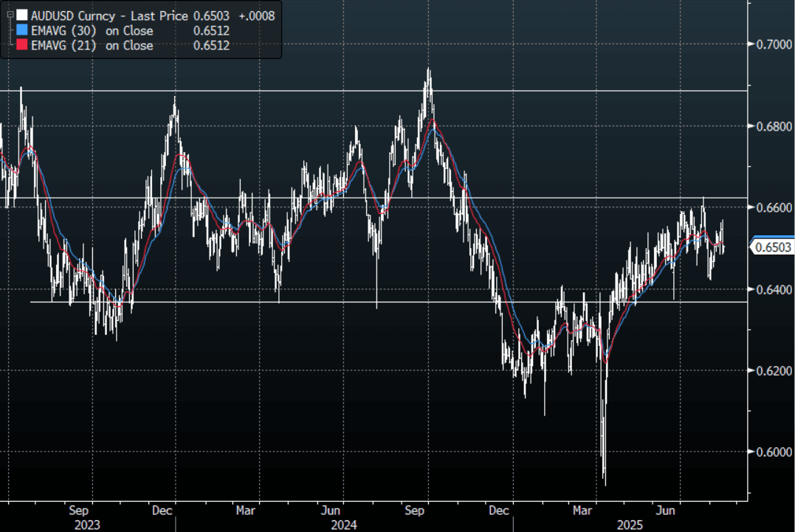Click the AUDUSD Curncy legend label
Viewport: 795px width, 532px height.
point(72,15)
